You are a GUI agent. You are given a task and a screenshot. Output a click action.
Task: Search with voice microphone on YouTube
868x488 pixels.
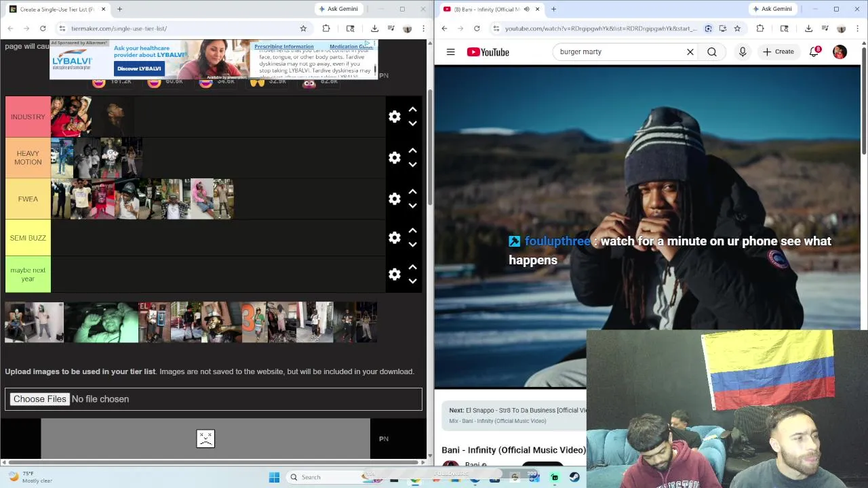pyautogui.click(x=743, y=52)
